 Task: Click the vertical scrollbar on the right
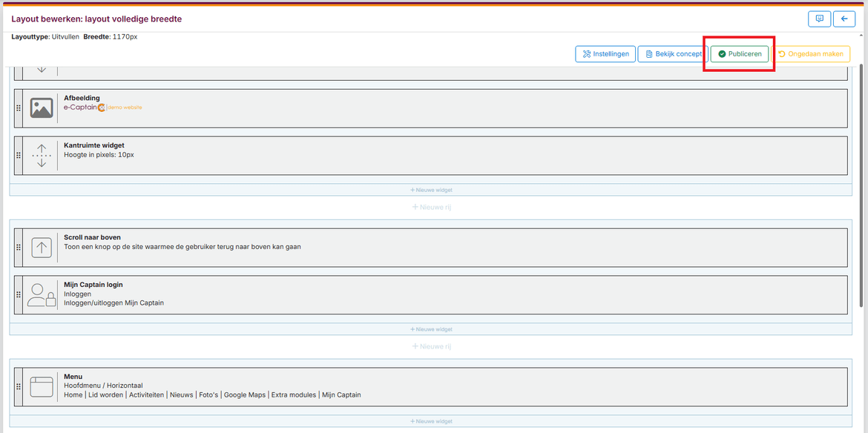click(861, 185)
